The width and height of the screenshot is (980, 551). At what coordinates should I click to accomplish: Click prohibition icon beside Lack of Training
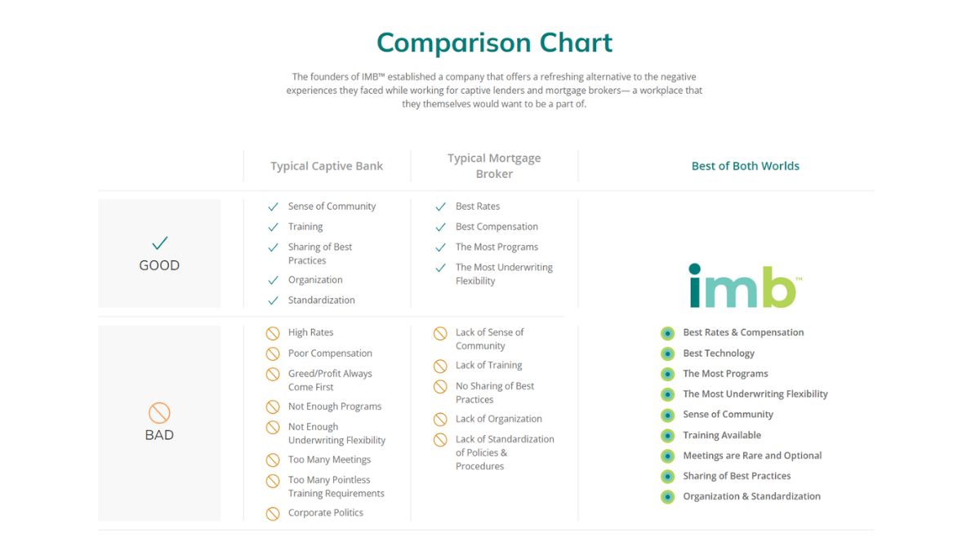tap(440, 366)
